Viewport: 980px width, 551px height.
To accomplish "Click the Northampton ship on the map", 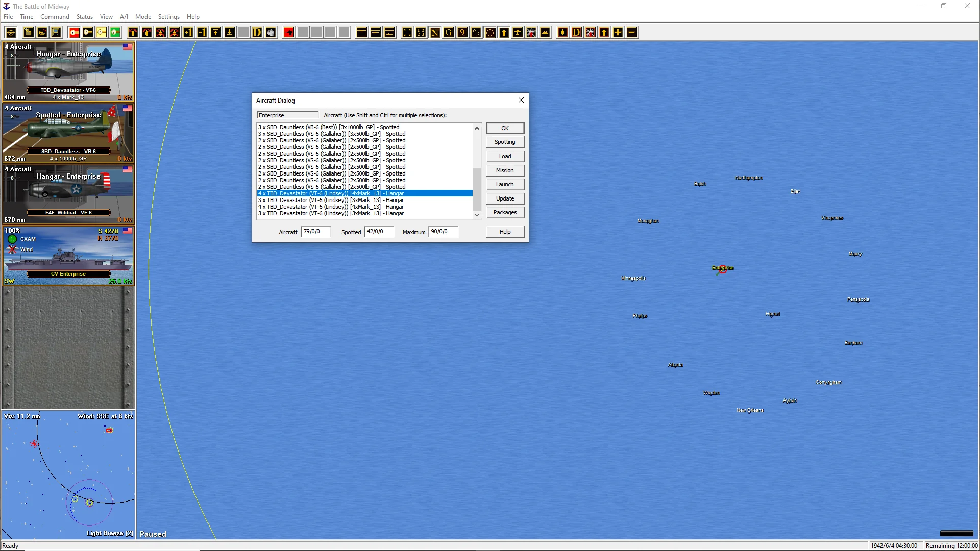I will point(749,178).
